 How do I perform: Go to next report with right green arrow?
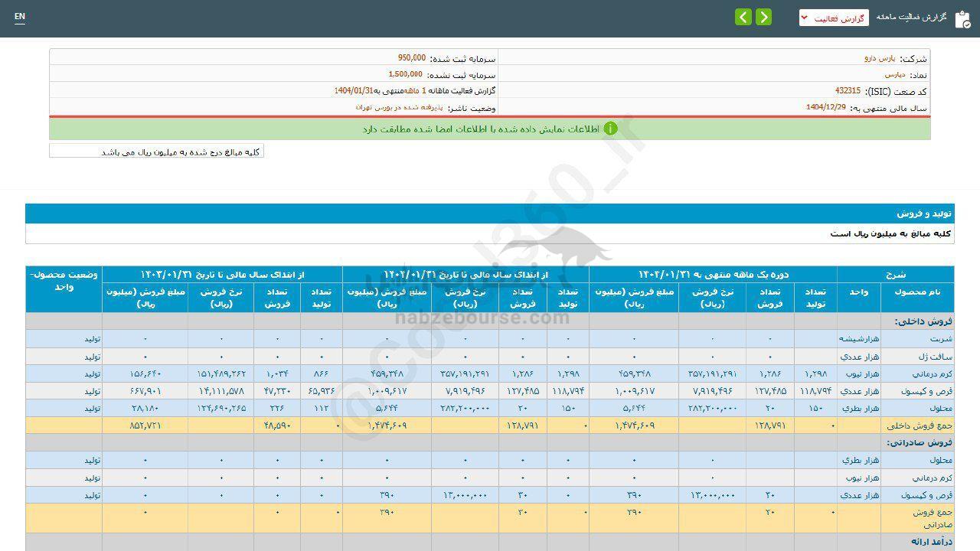(763, 17)
